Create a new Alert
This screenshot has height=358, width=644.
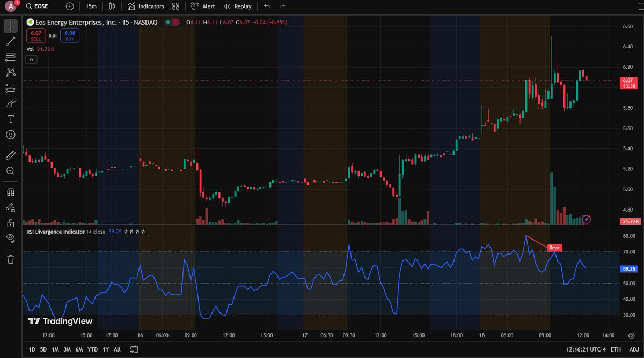pos(203,6)
